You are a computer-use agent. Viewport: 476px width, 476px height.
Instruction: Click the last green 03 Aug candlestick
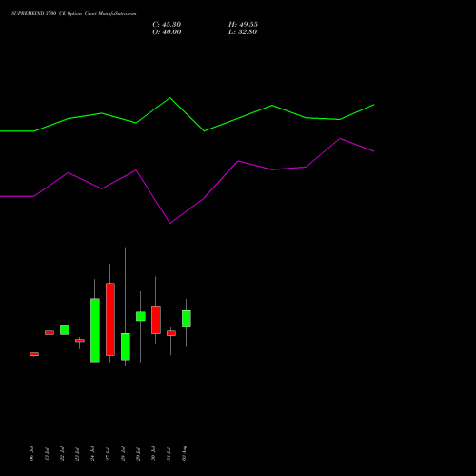tap(187, 318)
